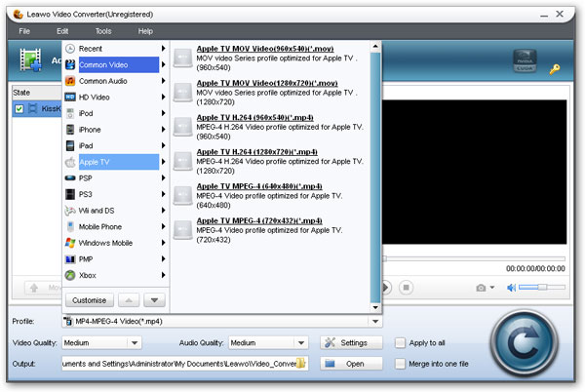Click the video playback seek bar

(474, 258)
